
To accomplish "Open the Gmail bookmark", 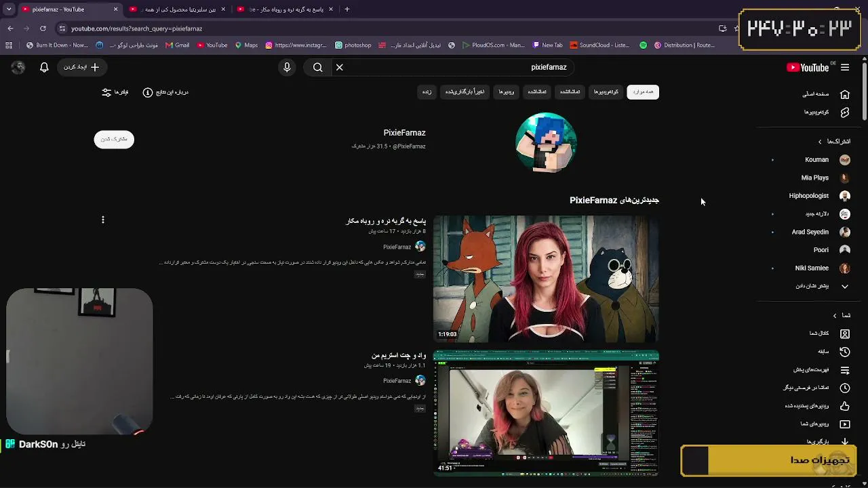I will [177, 45].
